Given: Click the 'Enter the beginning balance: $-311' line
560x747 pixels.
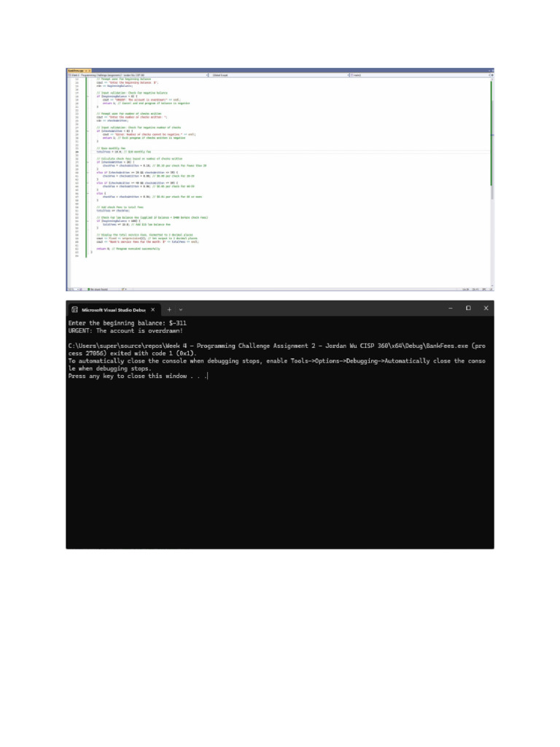Looking at the screenshot, I should (127, 323).
